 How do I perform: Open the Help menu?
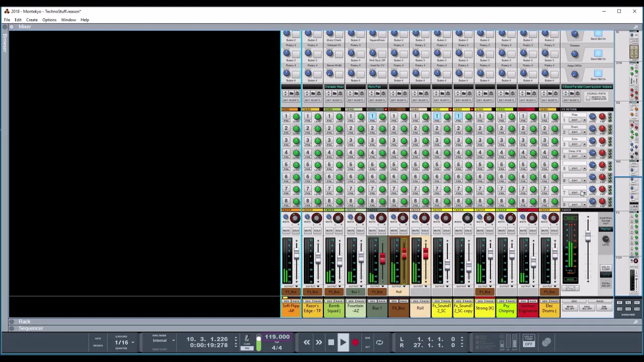[x=85, y=20]
